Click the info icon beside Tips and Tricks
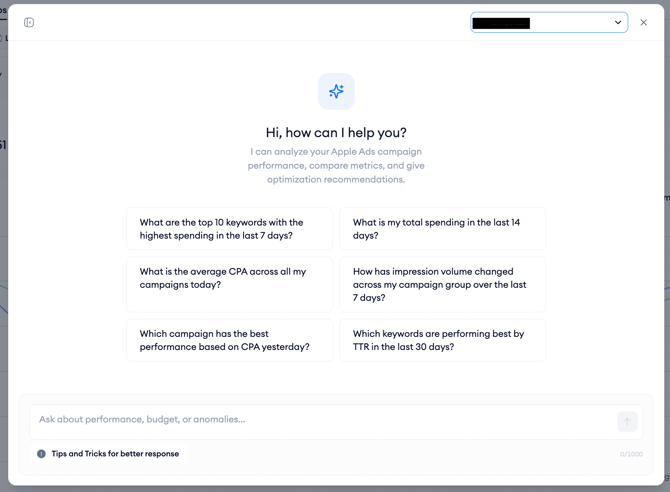Viewport: 670px width, 492px height. coord(41,454)
